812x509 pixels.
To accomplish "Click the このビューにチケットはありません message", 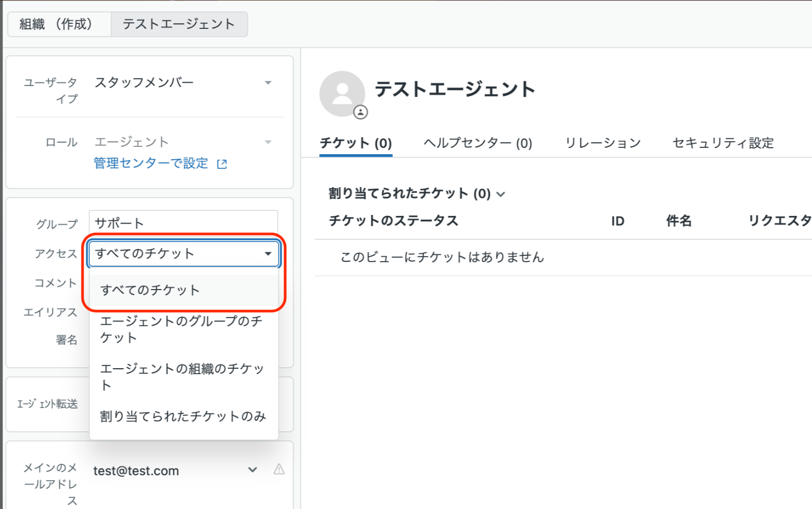I will [442, 257].
